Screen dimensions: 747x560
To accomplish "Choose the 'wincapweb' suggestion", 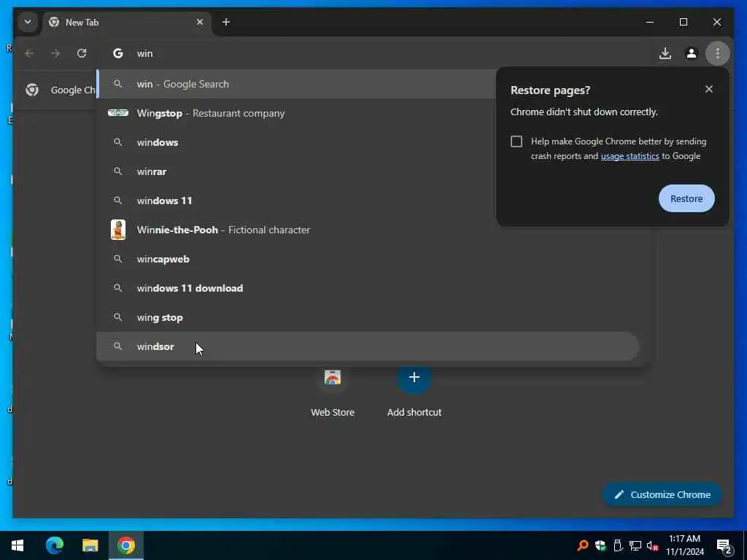I will (367, 259).
